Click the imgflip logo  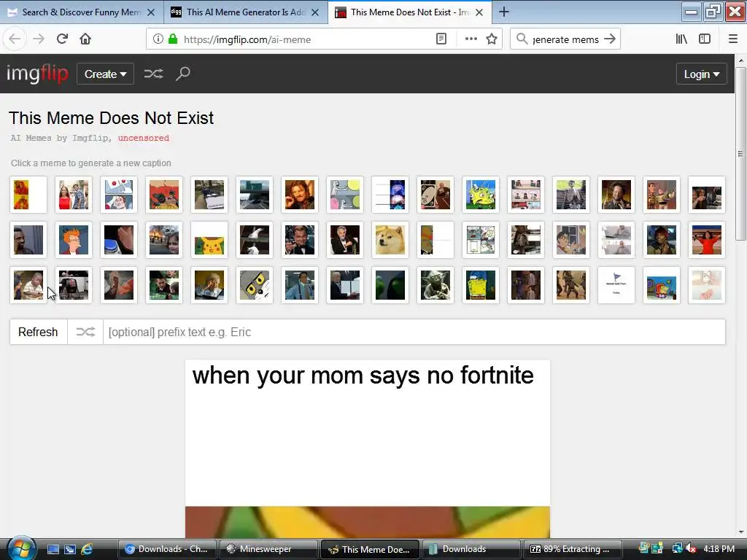pos(37,74)
